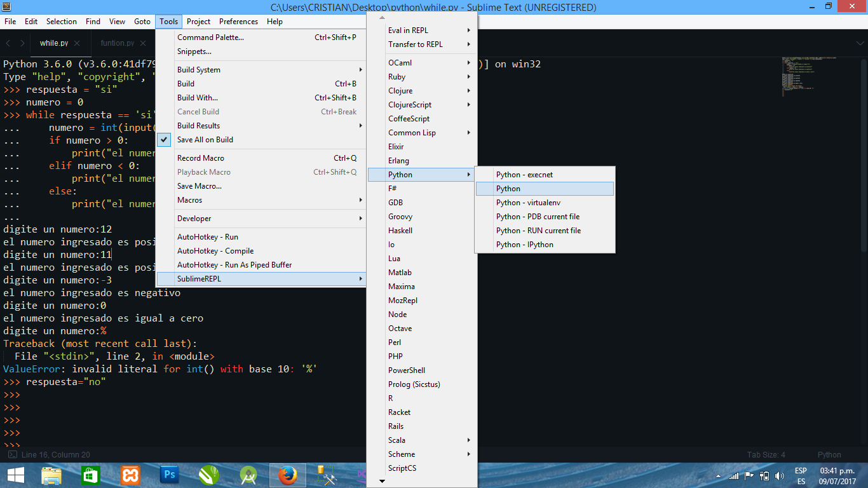
Task: Open the Python syntax selector in status bar
Action: click(829, 454)
